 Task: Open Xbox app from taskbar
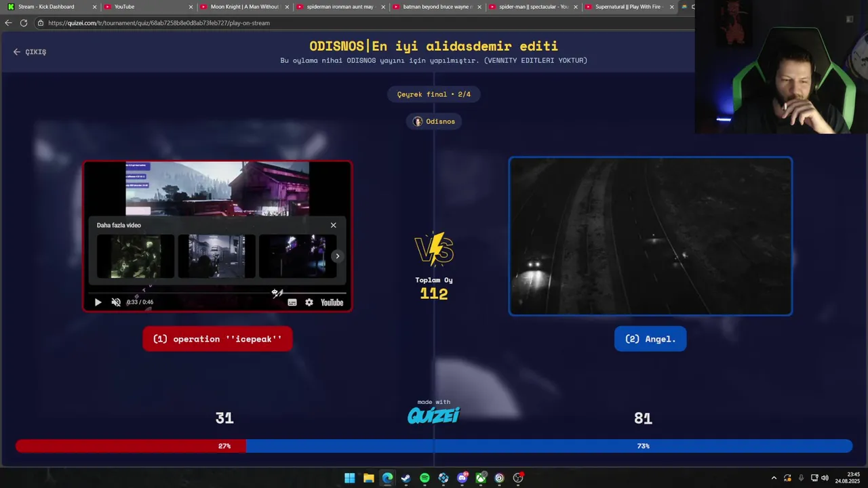[x=481, y=478]
